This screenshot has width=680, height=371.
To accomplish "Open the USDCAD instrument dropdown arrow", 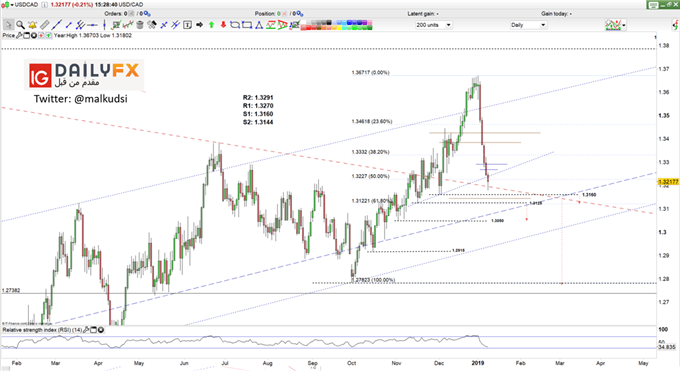I will click(12, 5).
